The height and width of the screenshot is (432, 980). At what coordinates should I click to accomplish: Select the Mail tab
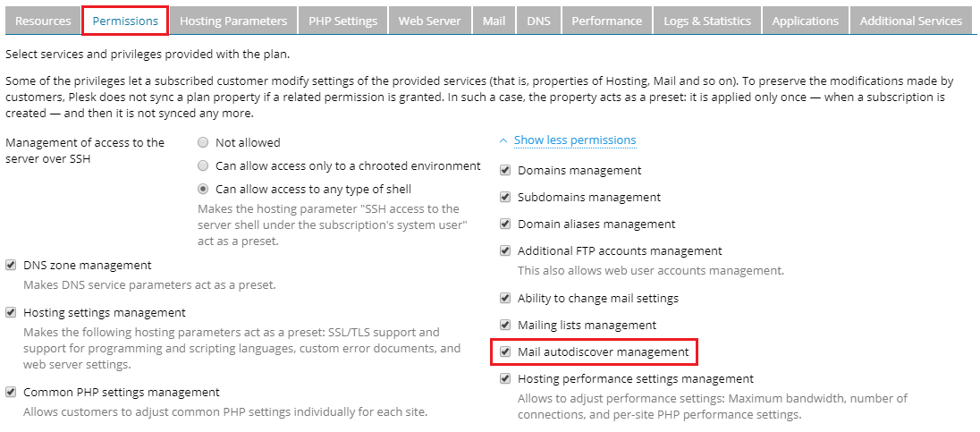point(494,21)
